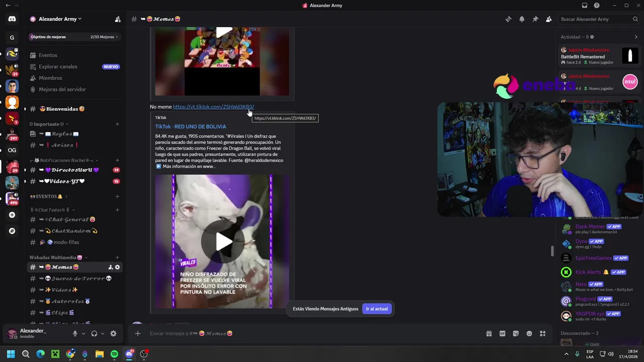Viewport: 644px width, 362px height.
Task: Click the plus attach button in message bar
Action: point(137,333)
